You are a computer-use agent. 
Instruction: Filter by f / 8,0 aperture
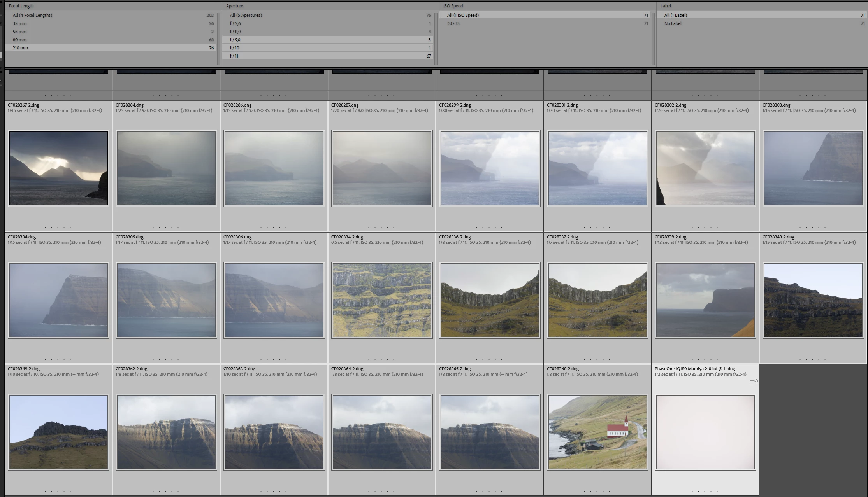(x=235, y=31)
